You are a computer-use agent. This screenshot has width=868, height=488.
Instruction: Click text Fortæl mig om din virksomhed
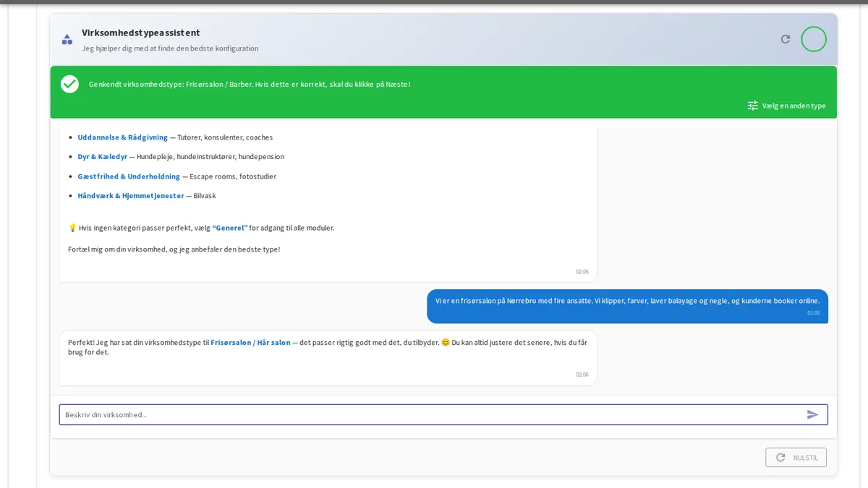click(x=174, y=249)
